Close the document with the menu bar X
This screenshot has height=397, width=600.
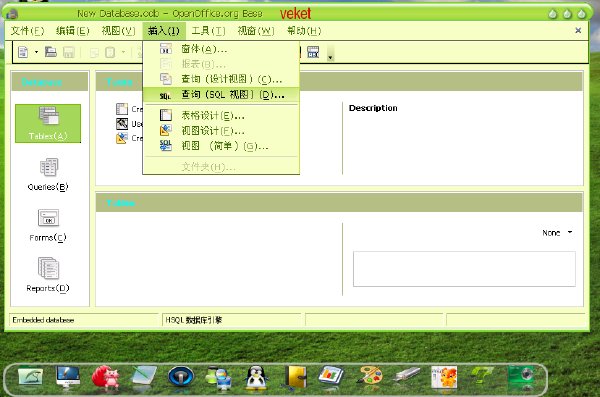click(578, 30)
